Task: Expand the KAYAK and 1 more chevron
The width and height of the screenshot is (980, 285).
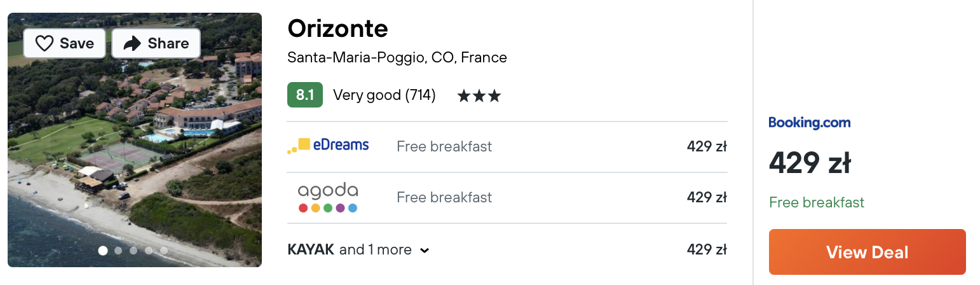Action: point(425,251)
